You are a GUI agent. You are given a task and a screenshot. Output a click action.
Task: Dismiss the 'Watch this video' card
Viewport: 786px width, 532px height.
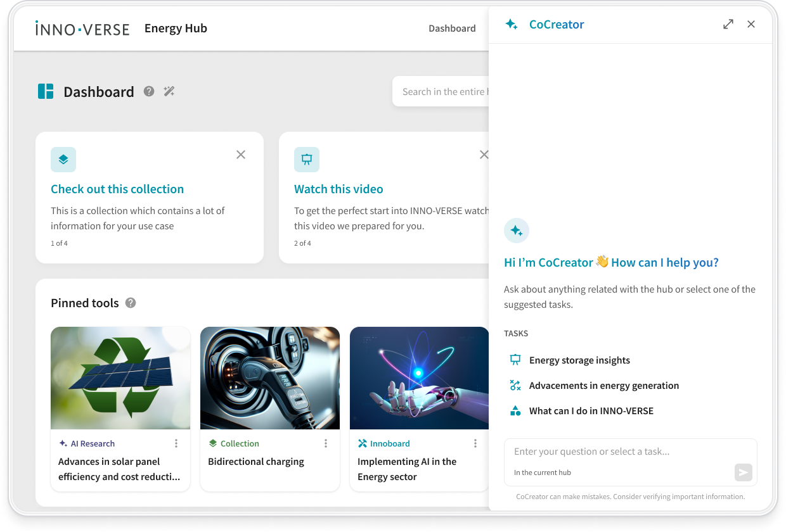[x=484, y=155]
